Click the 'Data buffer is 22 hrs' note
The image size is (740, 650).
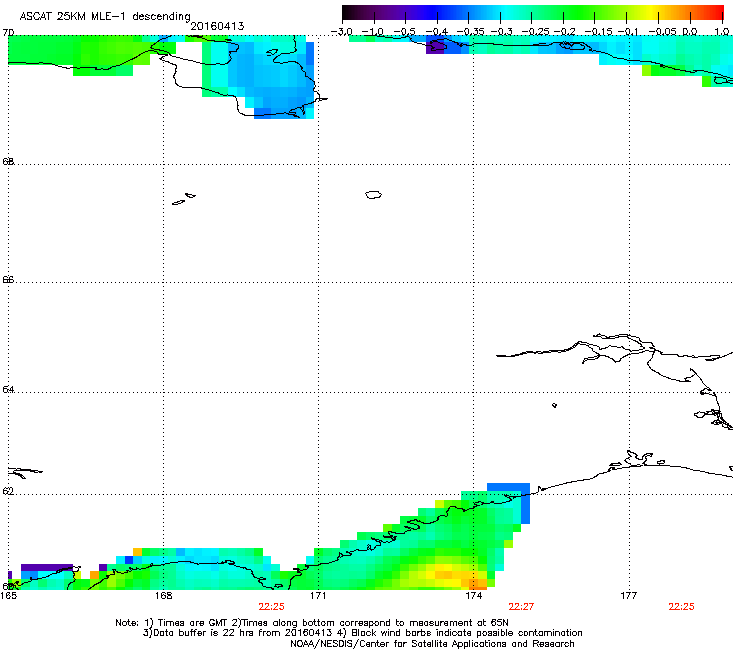(362, 633)
